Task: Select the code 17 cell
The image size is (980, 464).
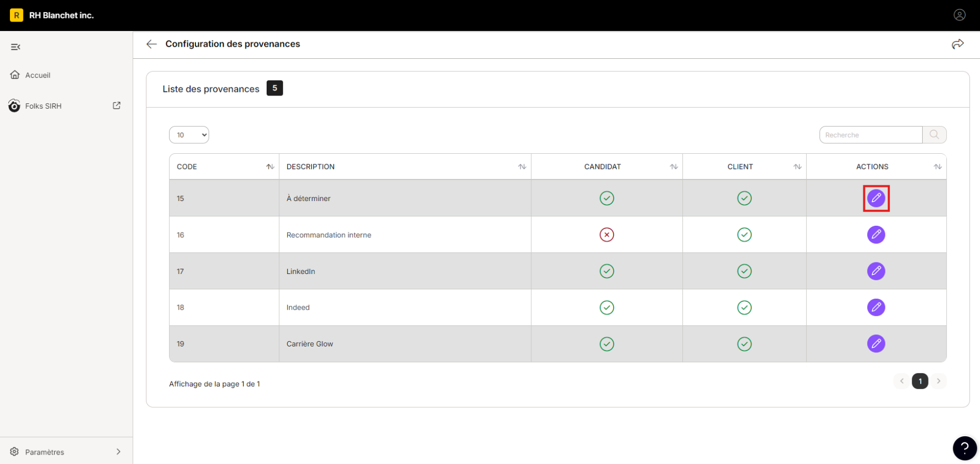Action: tap(224, 271)
